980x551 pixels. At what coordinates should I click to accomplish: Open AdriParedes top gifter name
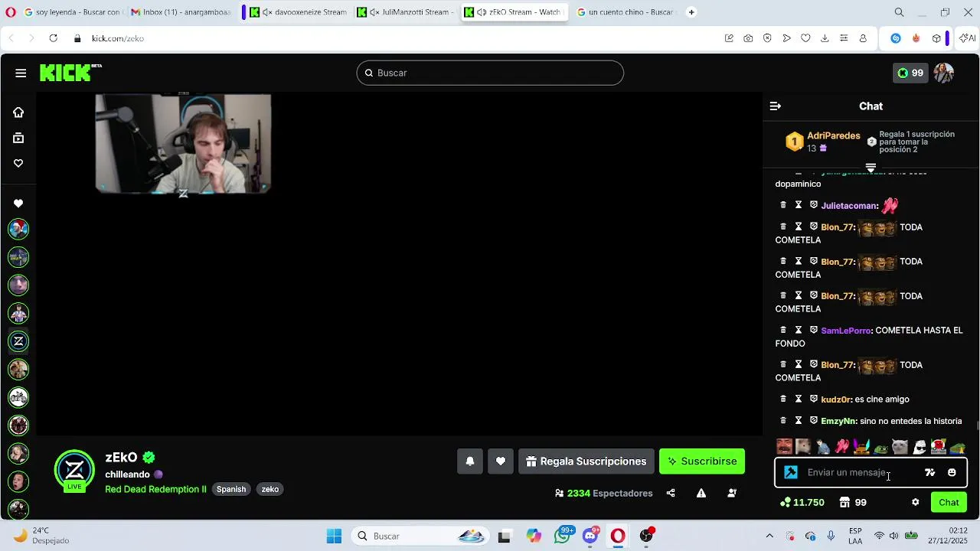pyautogui.click(x=833, y=135)
